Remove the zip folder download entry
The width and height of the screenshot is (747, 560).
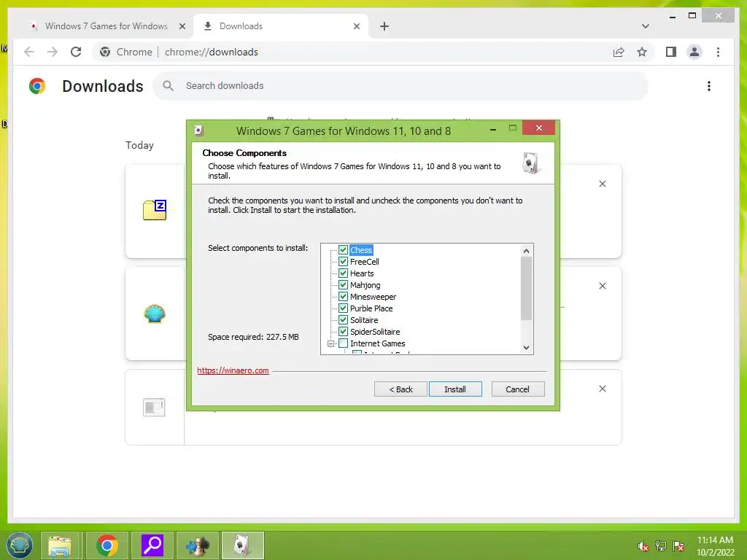point(602,184)
